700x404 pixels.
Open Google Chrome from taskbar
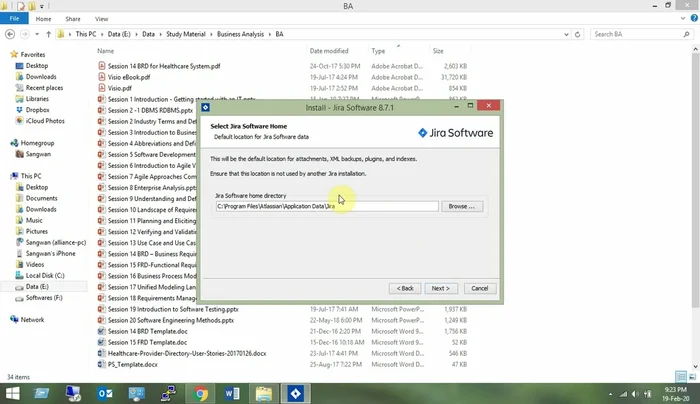pos(200,393)
